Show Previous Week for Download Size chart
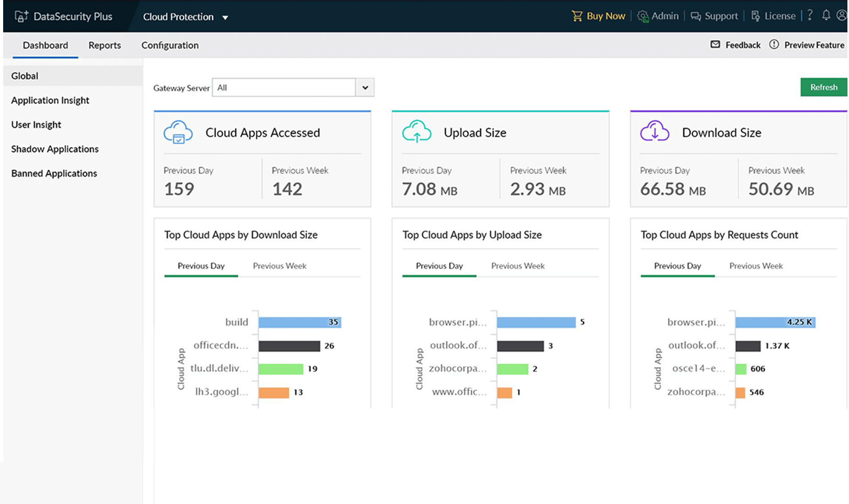Image resolution: width=849 pixels, height=504 pixels. (x=280, y=266)
